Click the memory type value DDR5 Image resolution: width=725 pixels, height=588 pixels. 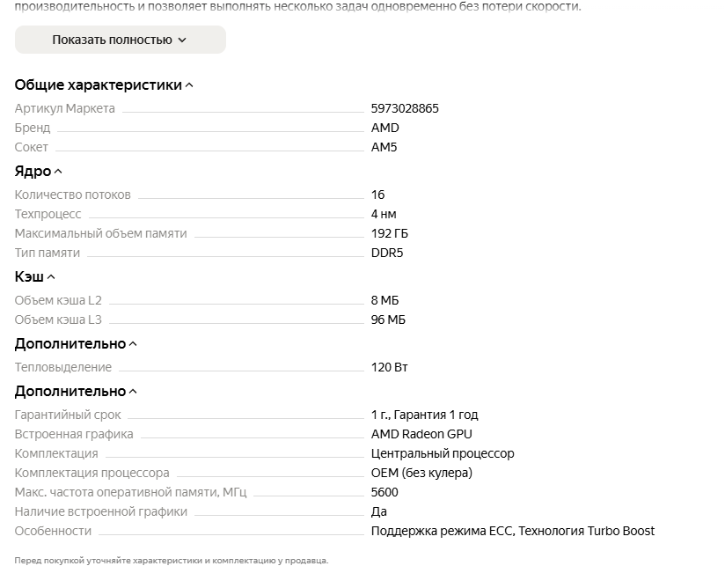click(x=387, y=253)
